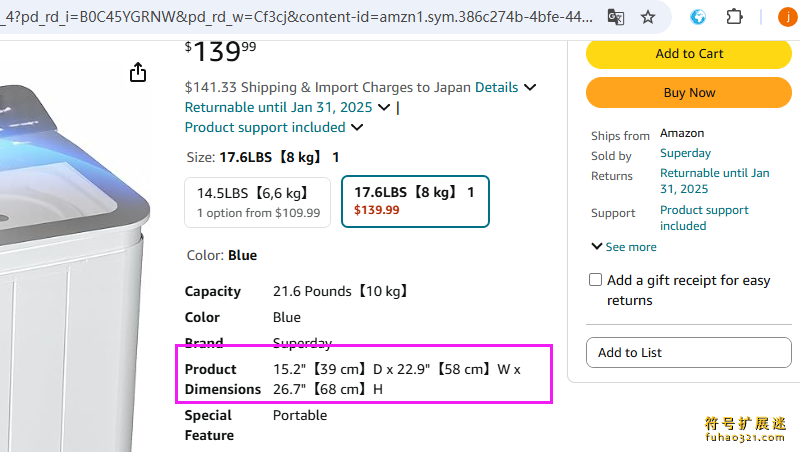Enable the gift receipt checkbox

coord(596,280)
